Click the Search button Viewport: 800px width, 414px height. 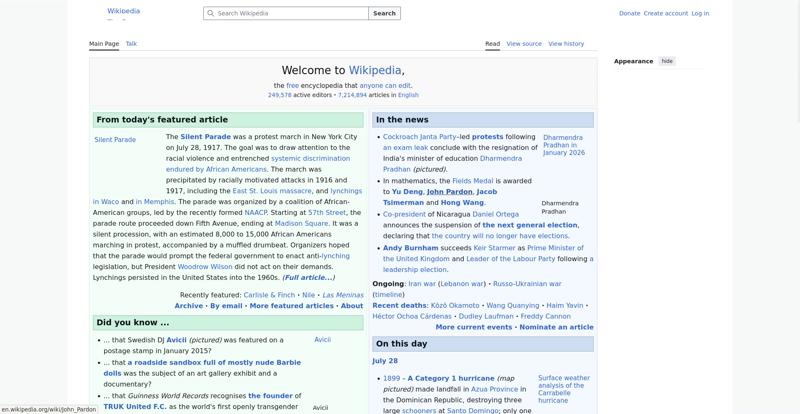pos(384,13)
